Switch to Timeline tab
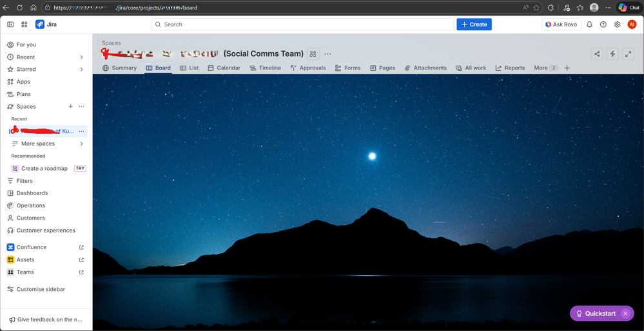644x331 pixels. 265,68
